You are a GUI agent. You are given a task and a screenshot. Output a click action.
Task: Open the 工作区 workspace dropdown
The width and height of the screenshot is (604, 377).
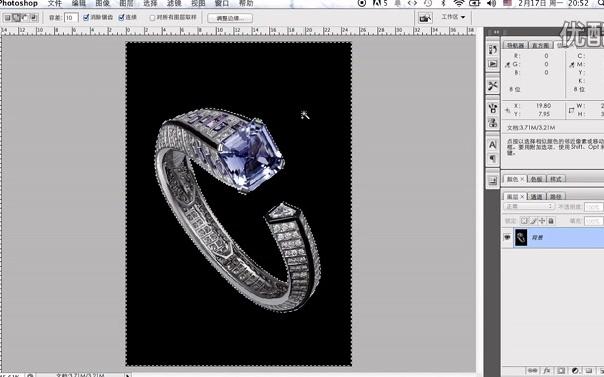click(453, 17)
